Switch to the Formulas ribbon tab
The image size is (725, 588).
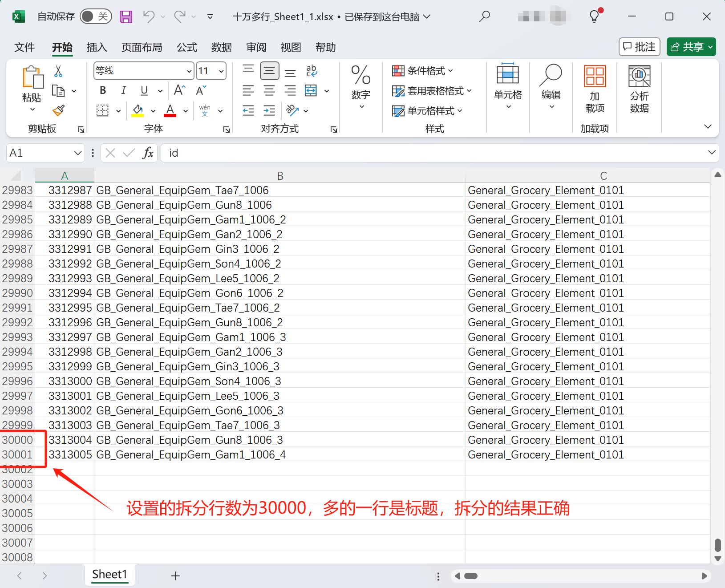(x=186, y=47)
